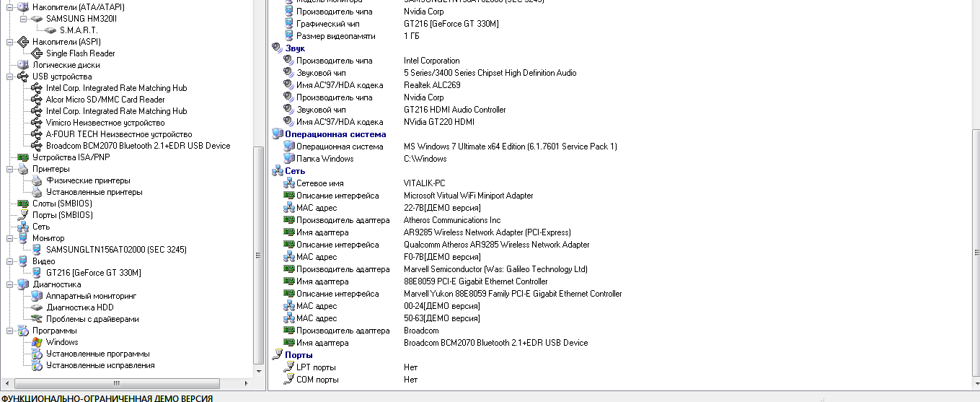Select SAMSUNGLTN156AT02000 (SEC 3245) monitor item
The height and width of the screenshot is (402, 980).
tap(116, 250)
